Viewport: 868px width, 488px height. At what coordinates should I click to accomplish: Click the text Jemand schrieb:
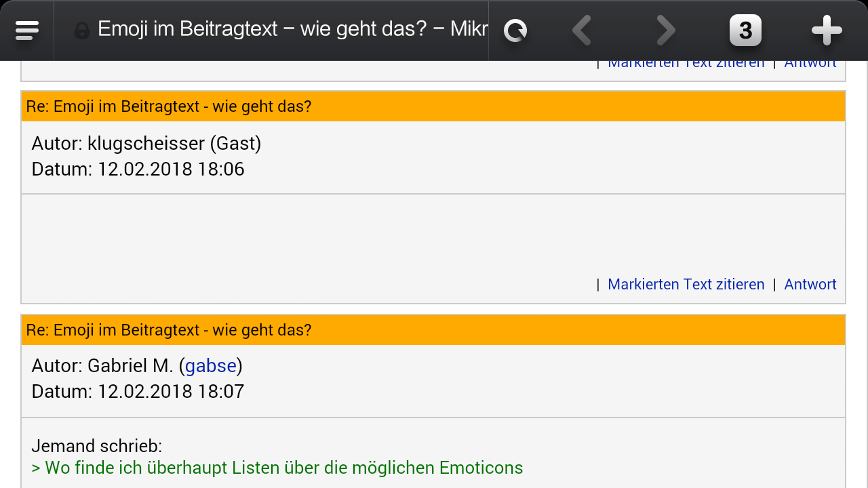97,446
